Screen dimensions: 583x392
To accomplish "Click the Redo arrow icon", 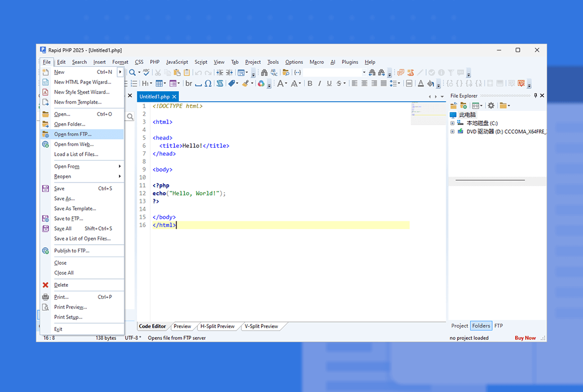I will tap(208, 72).
